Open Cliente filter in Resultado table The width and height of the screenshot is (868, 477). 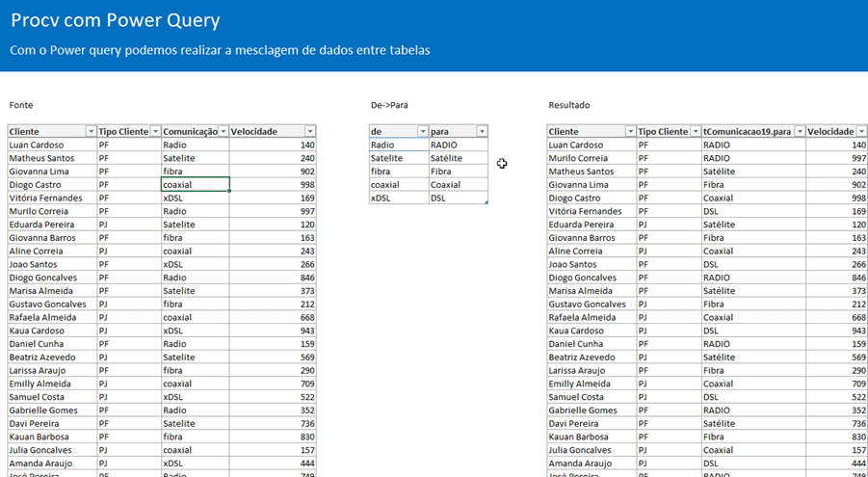[x=630, y=132]
